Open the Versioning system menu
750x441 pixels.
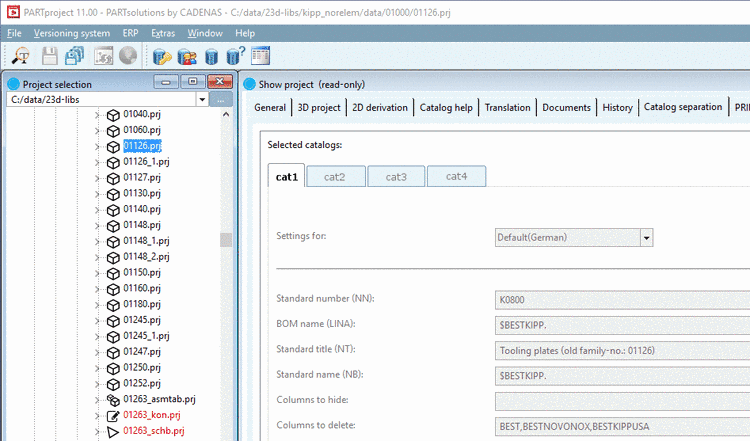coord(72,33)
